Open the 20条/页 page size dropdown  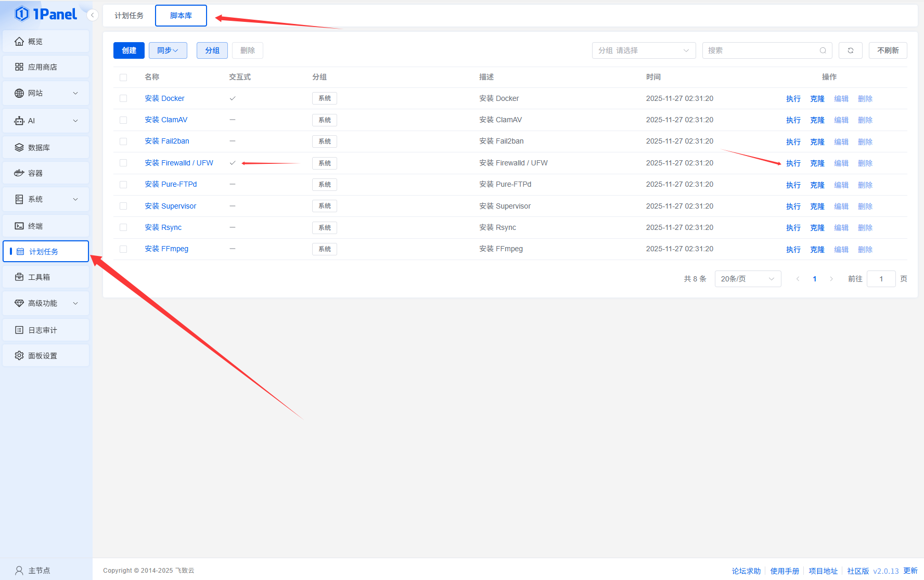click(747, 279)
